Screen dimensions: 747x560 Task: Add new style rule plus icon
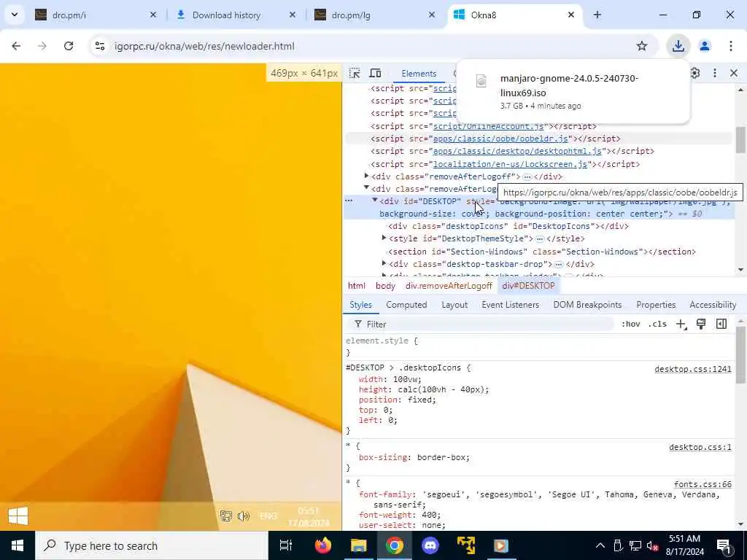[681, 324]
